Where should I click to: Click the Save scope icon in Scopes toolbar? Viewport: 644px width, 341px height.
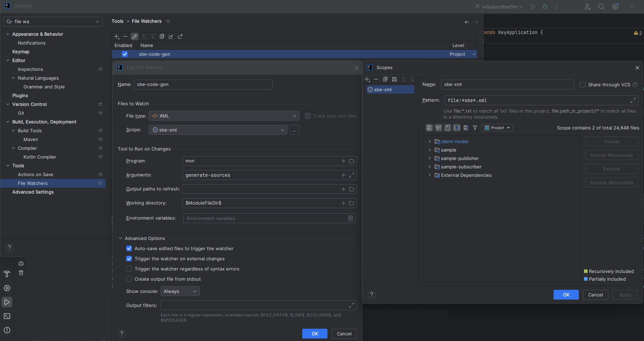tap(394, 79)
